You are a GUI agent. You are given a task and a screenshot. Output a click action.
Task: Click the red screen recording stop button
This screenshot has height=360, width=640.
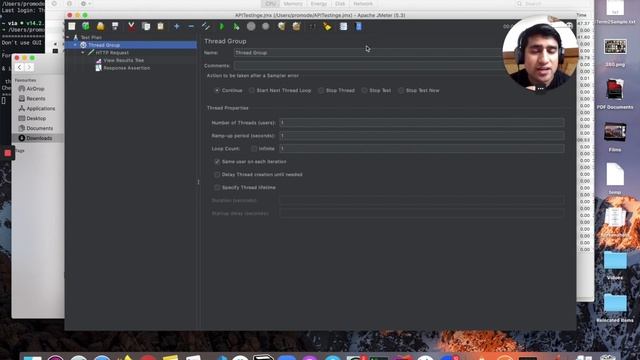click(8, 153)
